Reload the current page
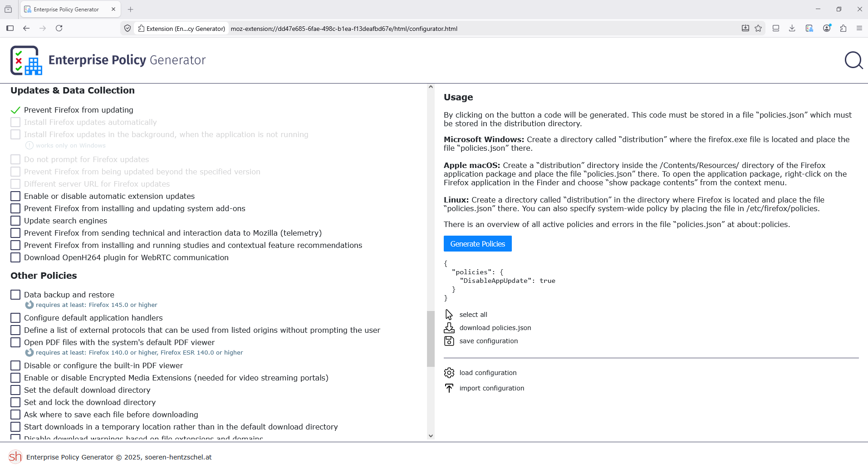 tap(59, 28)
